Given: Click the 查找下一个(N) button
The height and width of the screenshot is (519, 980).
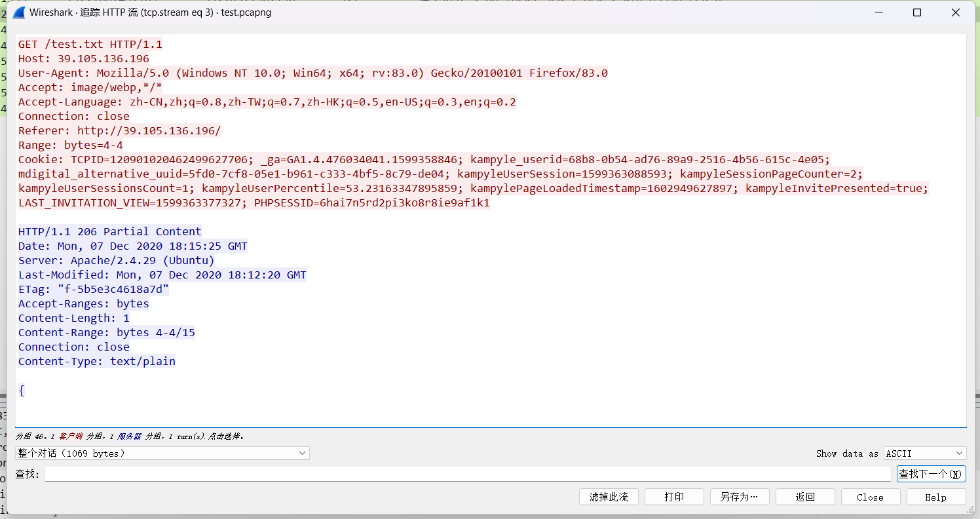Looking at the screenshot, I should 931,474.
